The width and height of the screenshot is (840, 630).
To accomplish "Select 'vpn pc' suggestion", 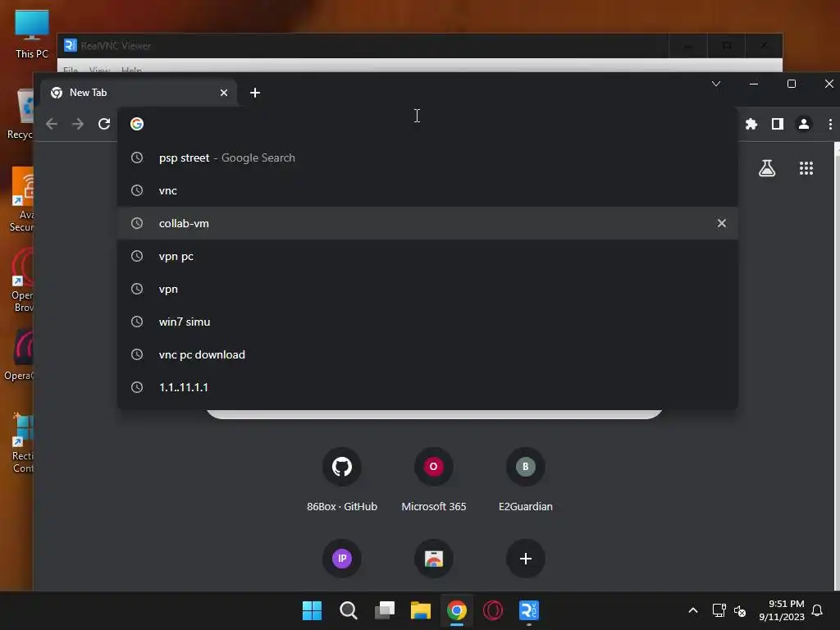I will pos(427,256).
